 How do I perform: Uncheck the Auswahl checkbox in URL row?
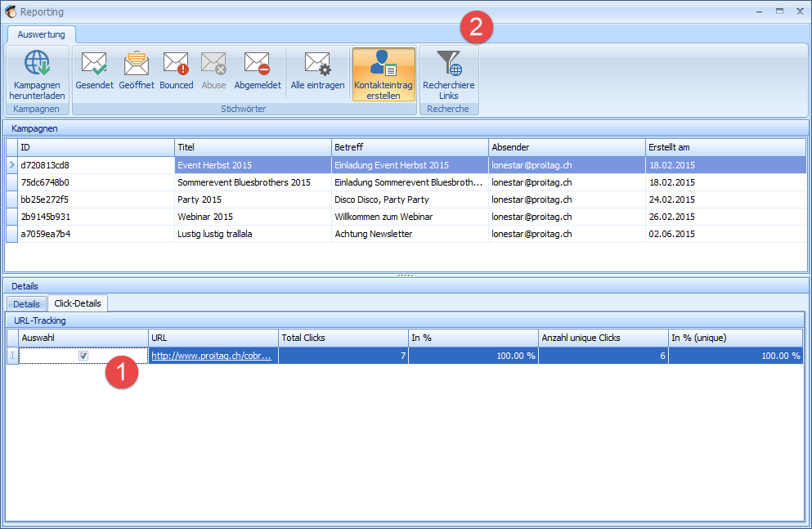pyautogui.click(x=83, y=356)
